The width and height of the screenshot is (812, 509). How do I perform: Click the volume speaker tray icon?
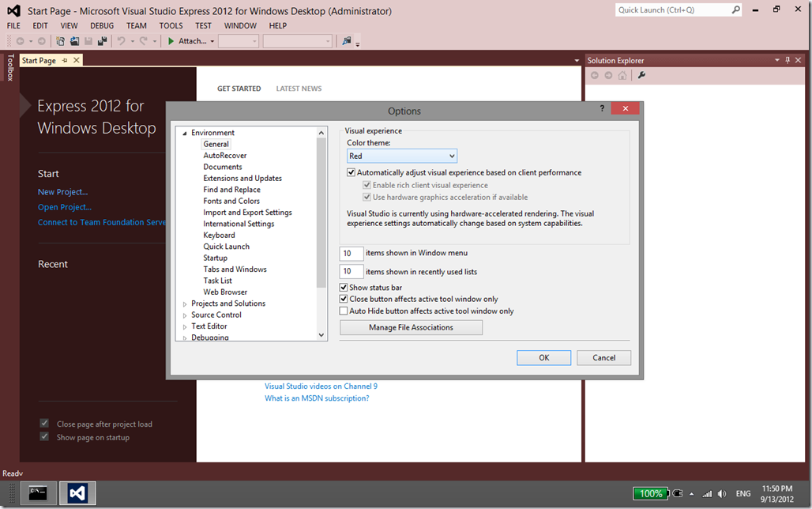722,494
